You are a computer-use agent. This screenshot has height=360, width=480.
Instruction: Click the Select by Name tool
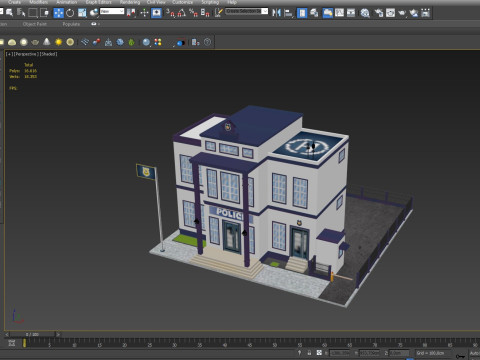coord(21,13)
